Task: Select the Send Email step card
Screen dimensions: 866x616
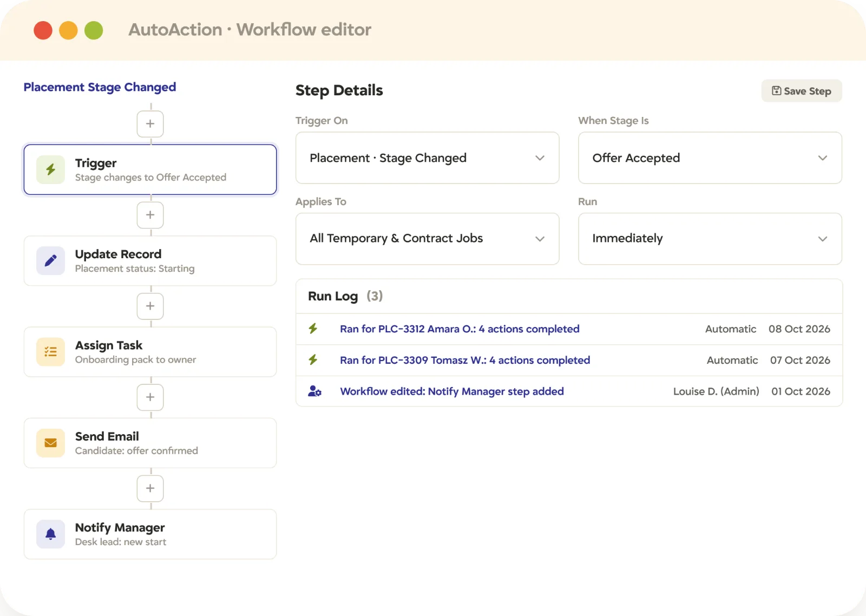Action: pyautogui.click(x=150, y=443)
